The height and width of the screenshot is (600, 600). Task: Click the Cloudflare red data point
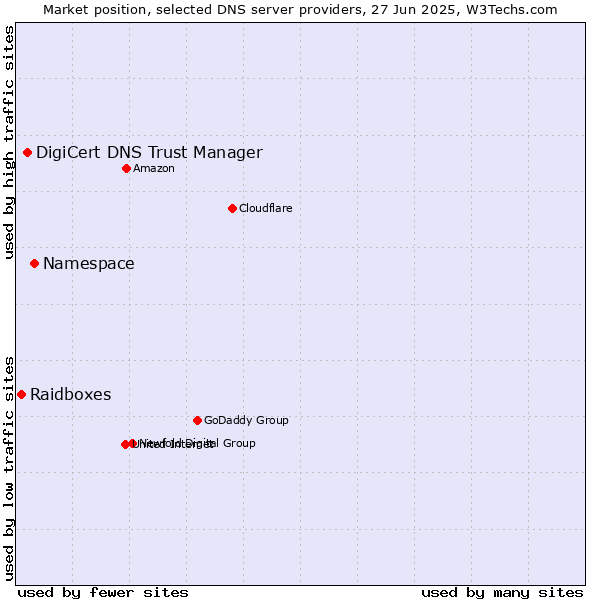232,209
